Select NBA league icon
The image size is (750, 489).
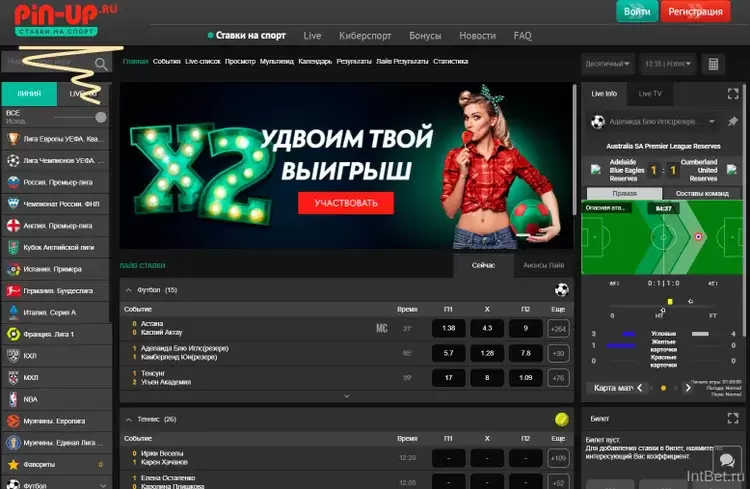[13, 399]
